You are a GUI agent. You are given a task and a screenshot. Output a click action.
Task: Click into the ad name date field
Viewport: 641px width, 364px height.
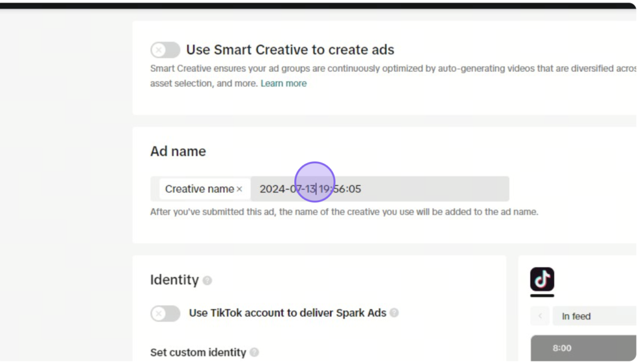[x=380, y=189]
